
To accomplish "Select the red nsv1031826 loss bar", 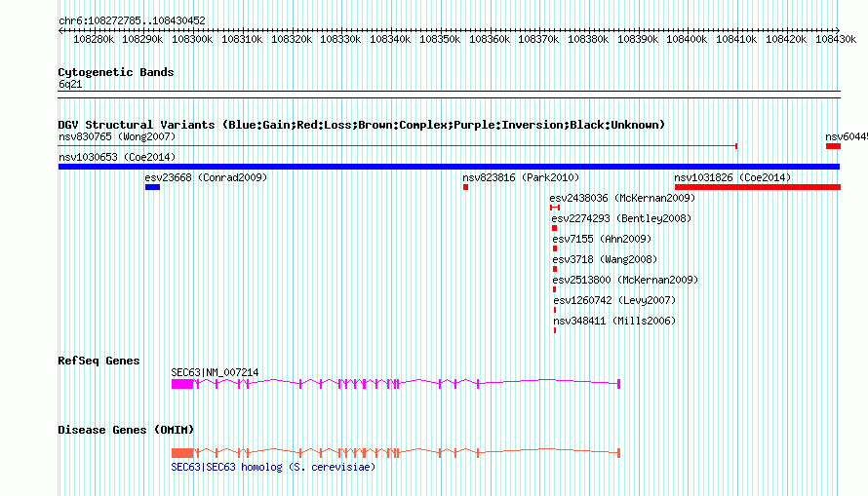I will pyautogui.click(x=757, y=187).
